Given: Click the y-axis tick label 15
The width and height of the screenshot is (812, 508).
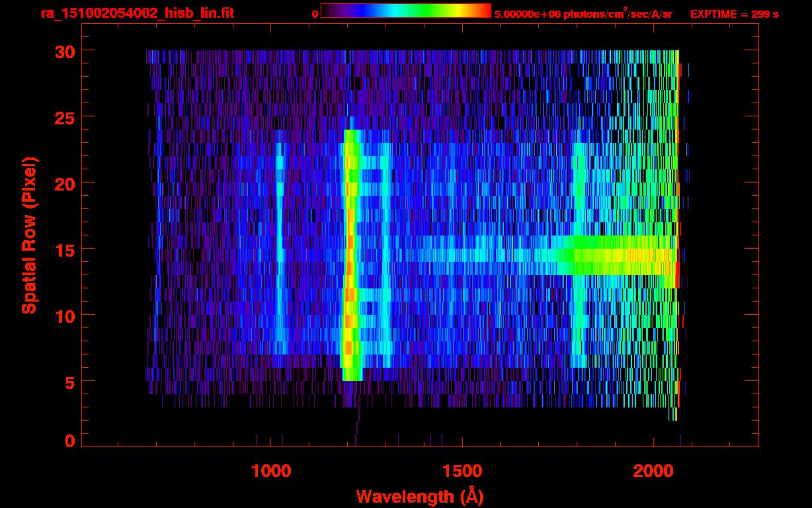Looking at the screenshot, I should click(x=64, y=249).
